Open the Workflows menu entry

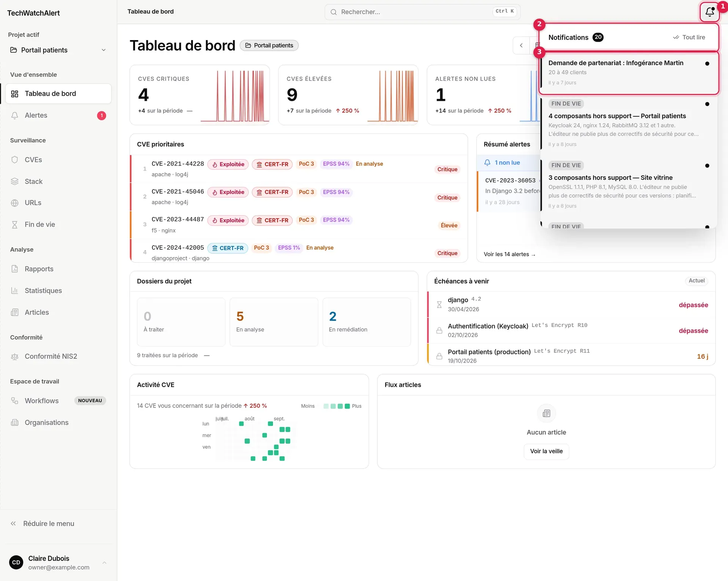tap(58, 401)
